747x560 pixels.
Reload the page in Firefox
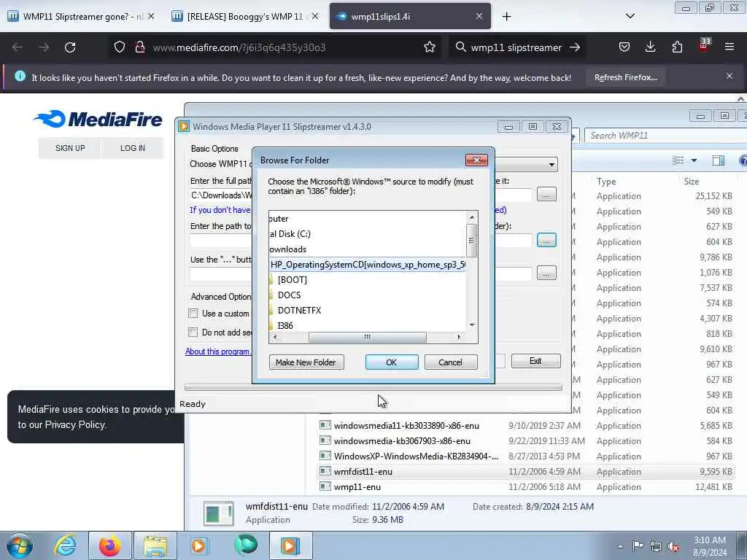pyautogui.click(x=70, y=47)
